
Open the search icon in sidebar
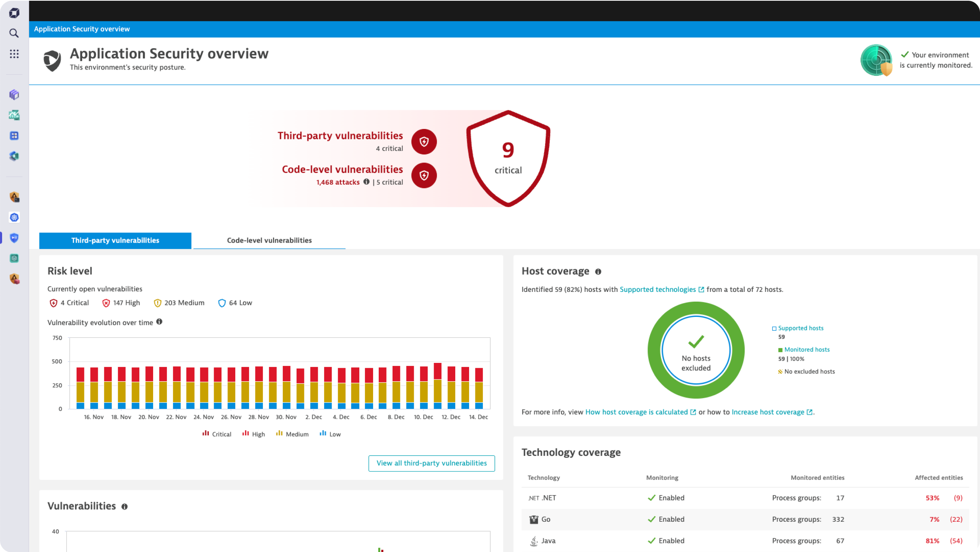click(14, 33)
